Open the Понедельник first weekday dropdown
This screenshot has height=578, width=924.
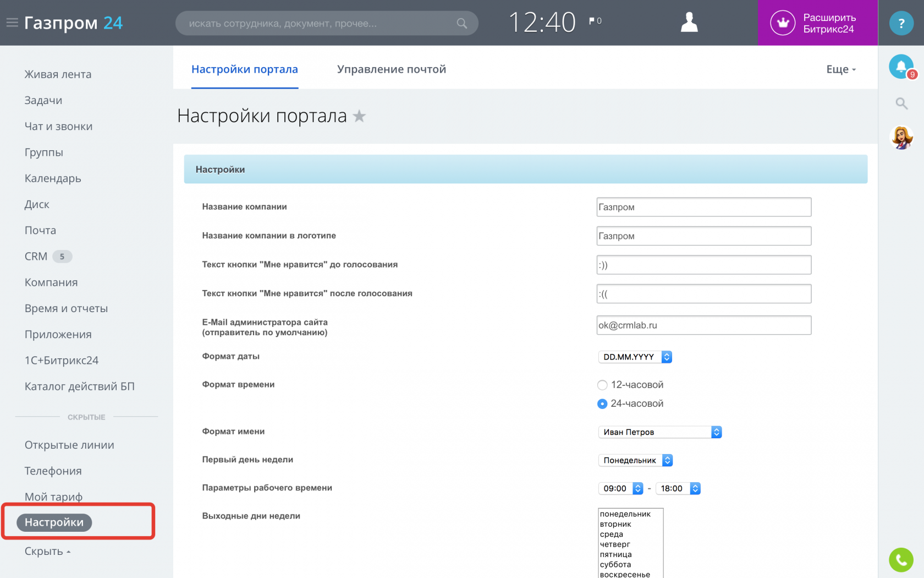(636, 460)
